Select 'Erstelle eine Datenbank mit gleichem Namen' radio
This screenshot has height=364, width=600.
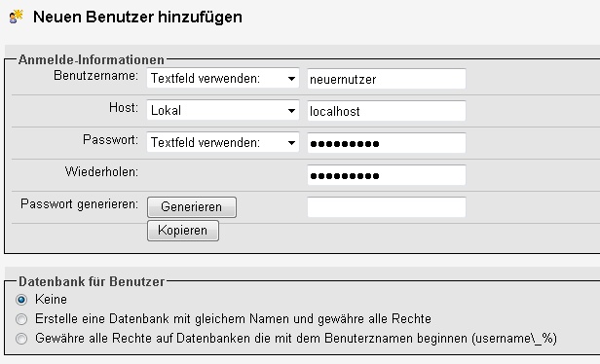[21, 319]
